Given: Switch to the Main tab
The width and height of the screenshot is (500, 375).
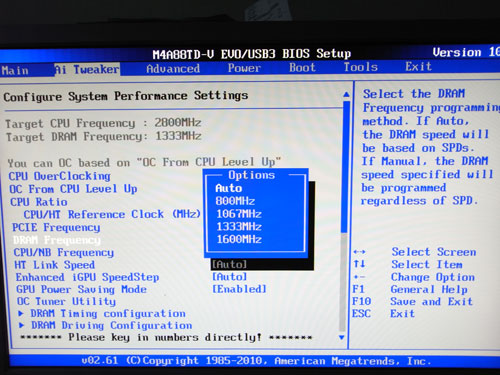Looking at the screenshot, I should pyautogui.click(x=15, y=70).
